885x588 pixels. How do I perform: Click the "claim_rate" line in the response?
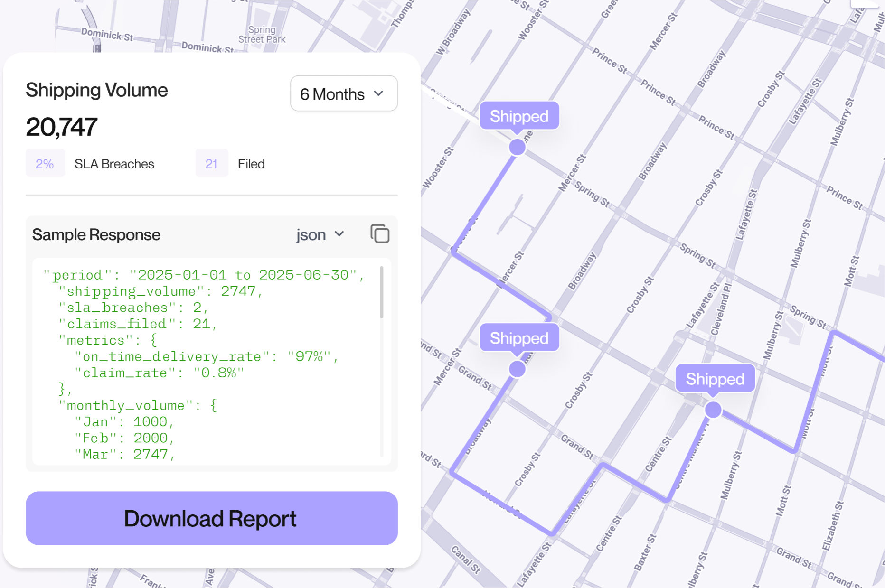click(x=159, y=373)
